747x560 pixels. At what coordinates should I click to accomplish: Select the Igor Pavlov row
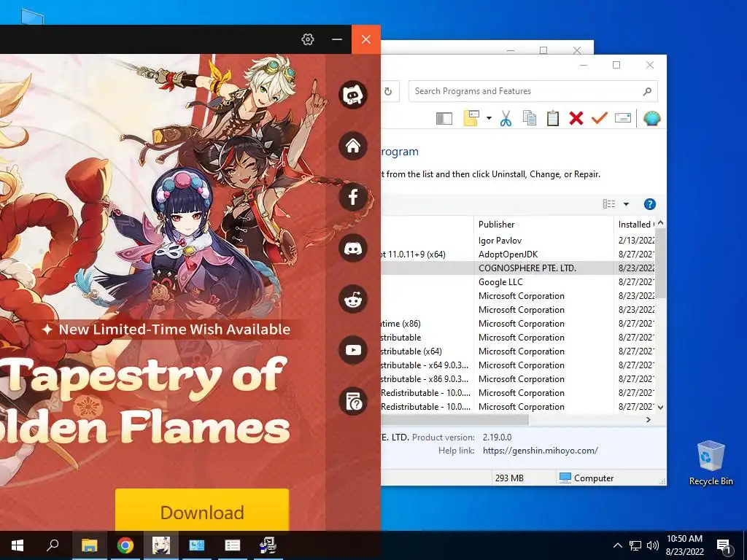(519, 241)
